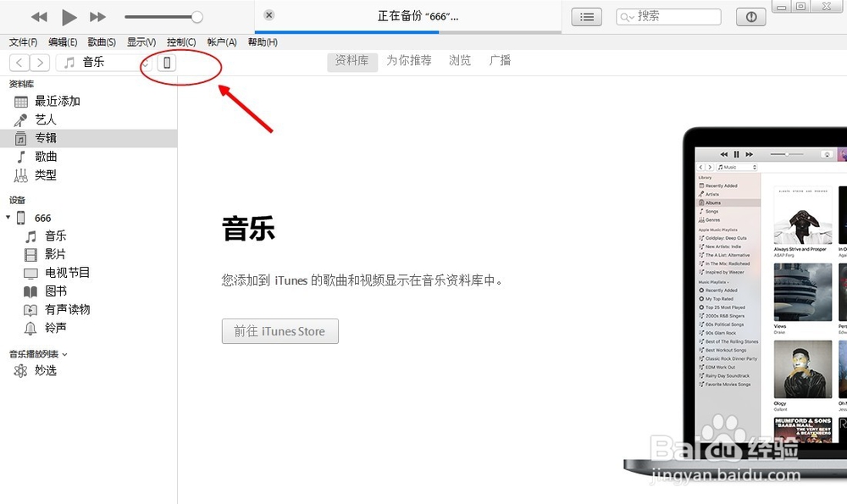Cancel the backup with the X icon
This screenshot has height=504, width=847.
269,15
